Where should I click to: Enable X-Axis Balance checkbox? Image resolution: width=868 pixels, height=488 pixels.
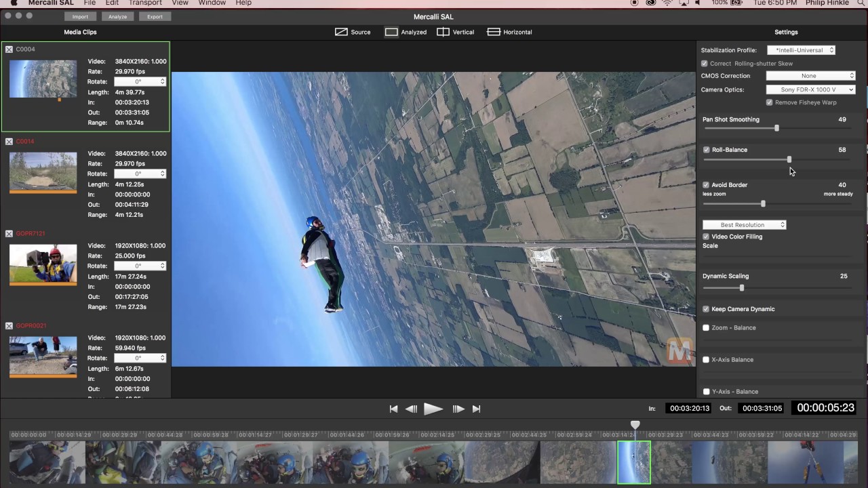tap(706, 360)
